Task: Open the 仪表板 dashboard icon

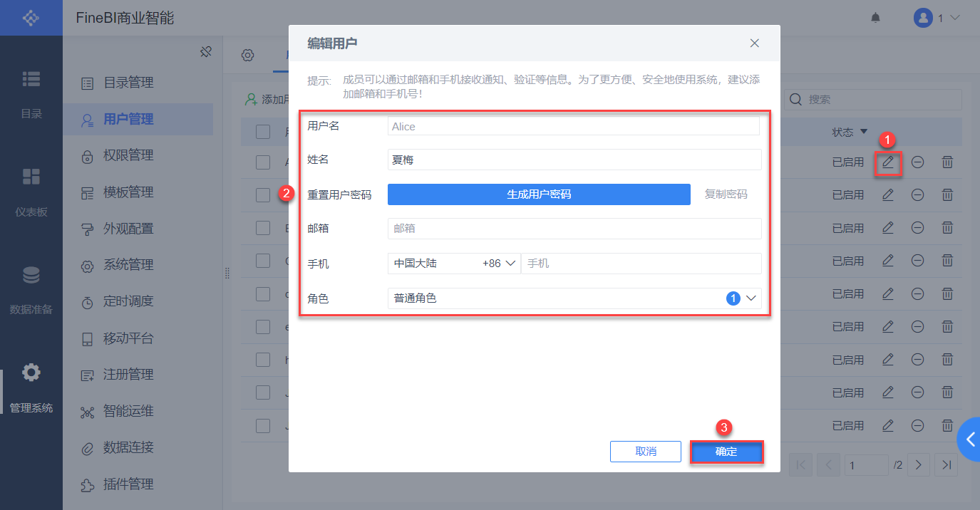Action: click(x=31, y=177)
